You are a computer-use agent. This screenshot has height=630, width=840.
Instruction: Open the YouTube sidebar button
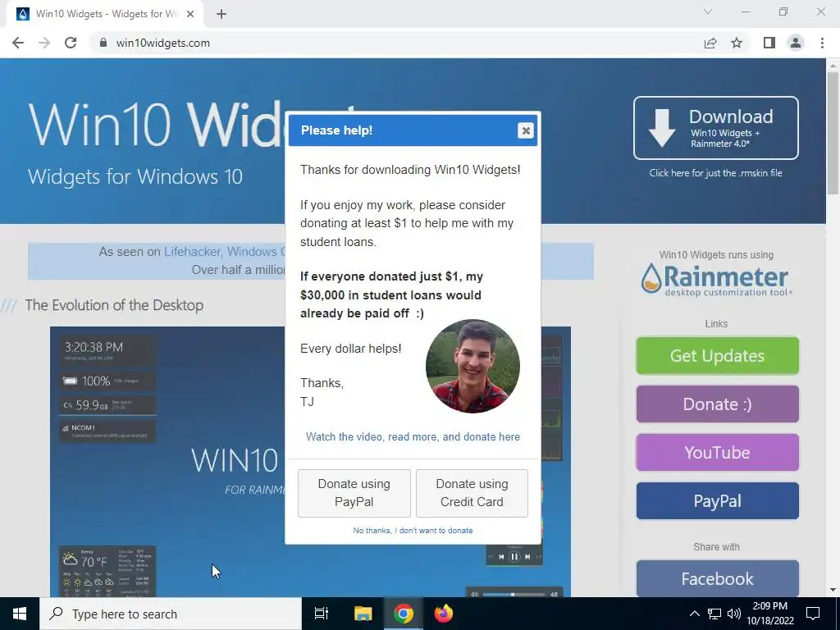point(717,453)
